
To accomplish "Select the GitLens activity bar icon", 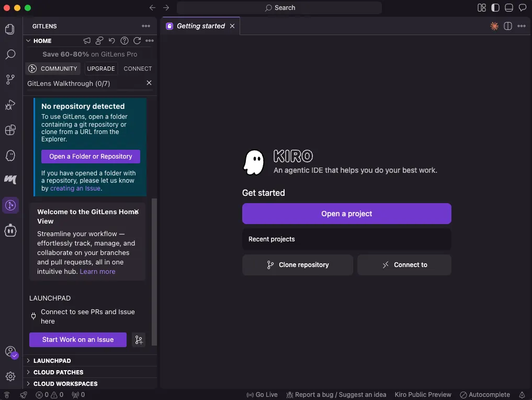I will (x=10, y=205).
